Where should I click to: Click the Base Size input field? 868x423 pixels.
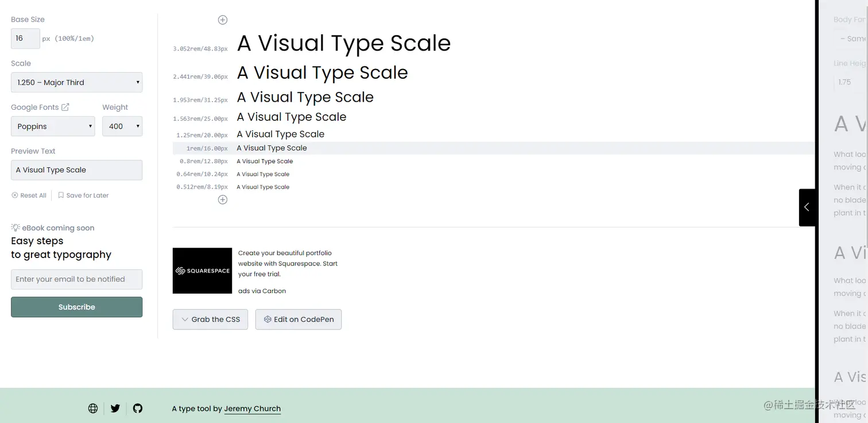(x=25, y=39)
